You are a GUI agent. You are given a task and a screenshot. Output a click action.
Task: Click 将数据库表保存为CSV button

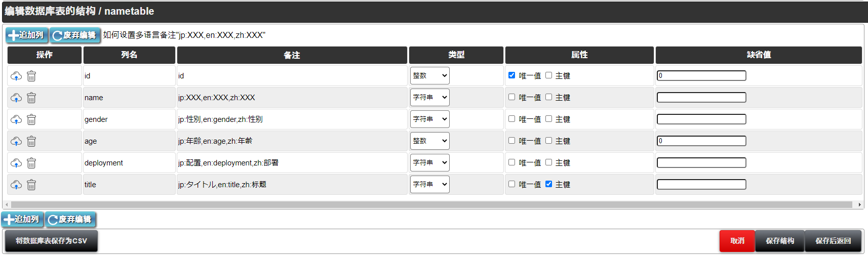pos(51,241)
